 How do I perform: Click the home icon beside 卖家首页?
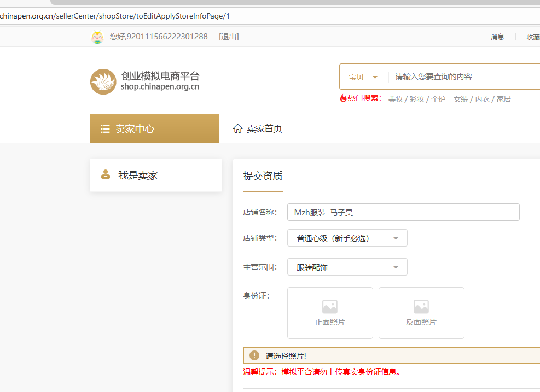click(237, 128)
